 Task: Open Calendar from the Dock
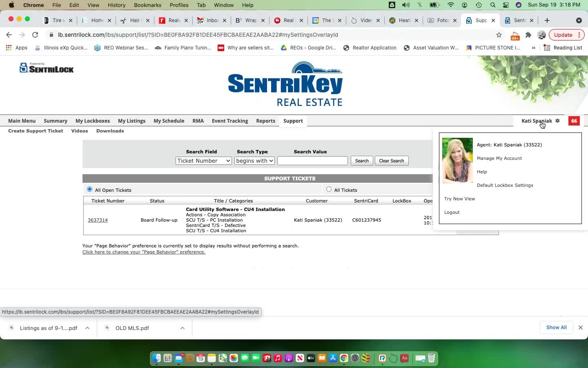[x=200, y=358]
